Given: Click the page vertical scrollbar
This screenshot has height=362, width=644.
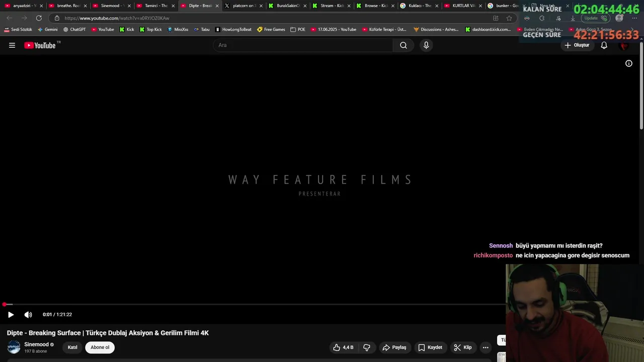Looking at the screenshot, I should tap(641, 85).
